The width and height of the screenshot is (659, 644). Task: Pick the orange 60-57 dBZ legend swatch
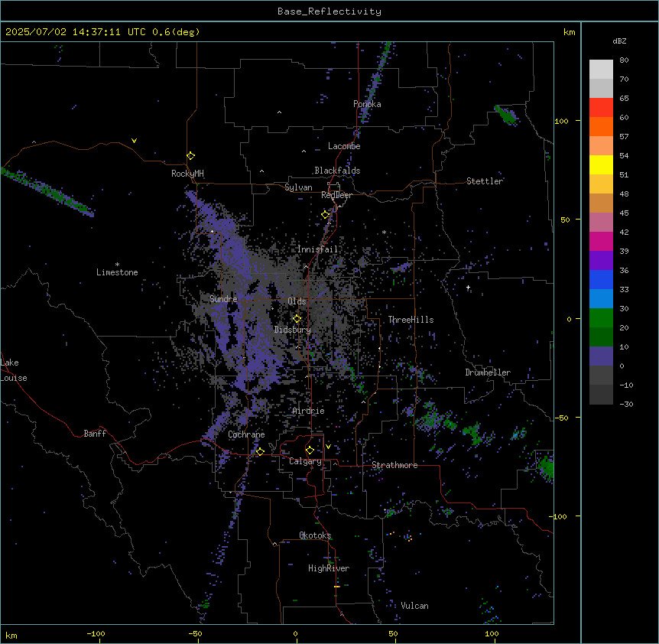(x=601, y=126)
